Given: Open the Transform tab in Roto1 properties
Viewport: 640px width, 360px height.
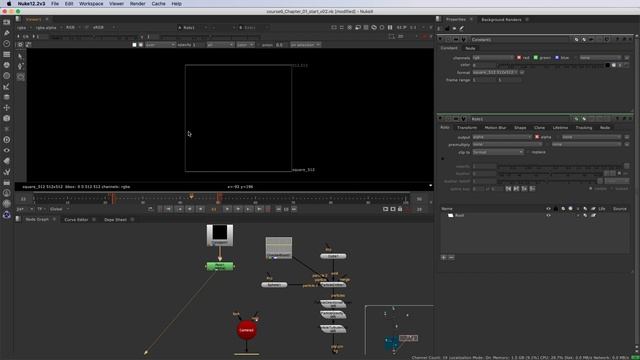Looking at the screenshot, I should coord(467,128).
